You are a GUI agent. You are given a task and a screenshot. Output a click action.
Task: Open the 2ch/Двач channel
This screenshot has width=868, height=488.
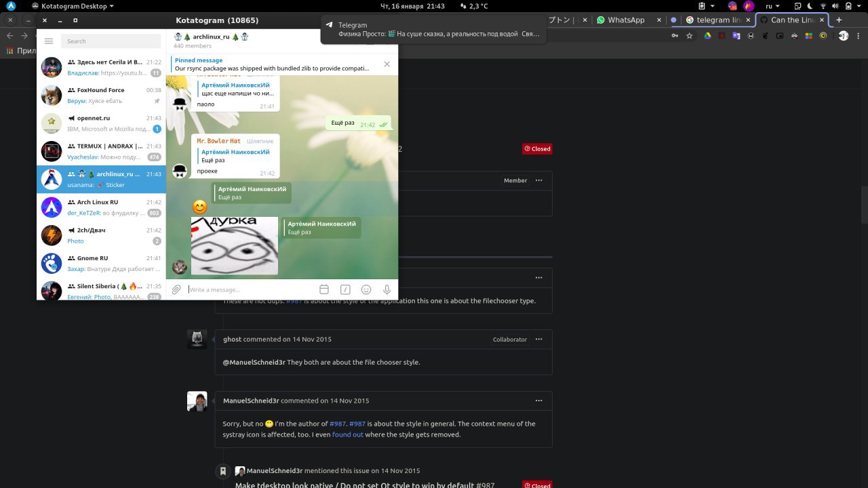[101, 235]
